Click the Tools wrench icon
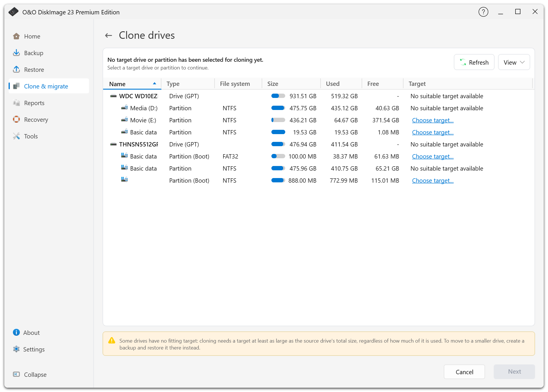 (x=16, y=136)
